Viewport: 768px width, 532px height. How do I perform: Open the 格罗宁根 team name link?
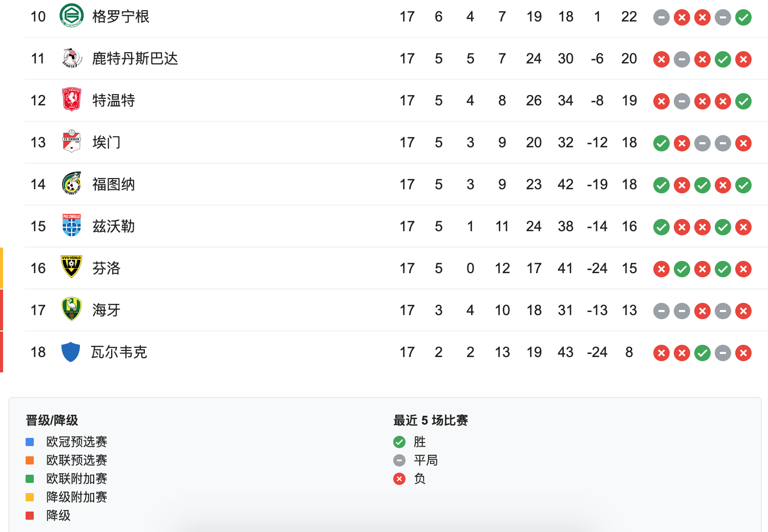(121, 17)
